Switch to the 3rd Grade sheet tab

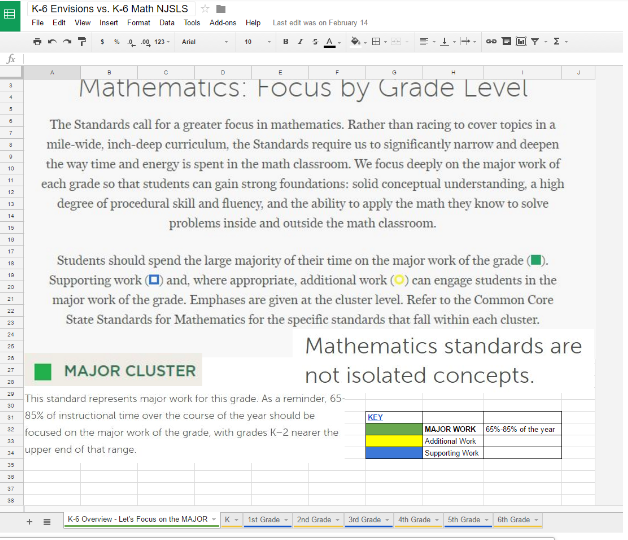pyautogui.click(x=364, y=520)
